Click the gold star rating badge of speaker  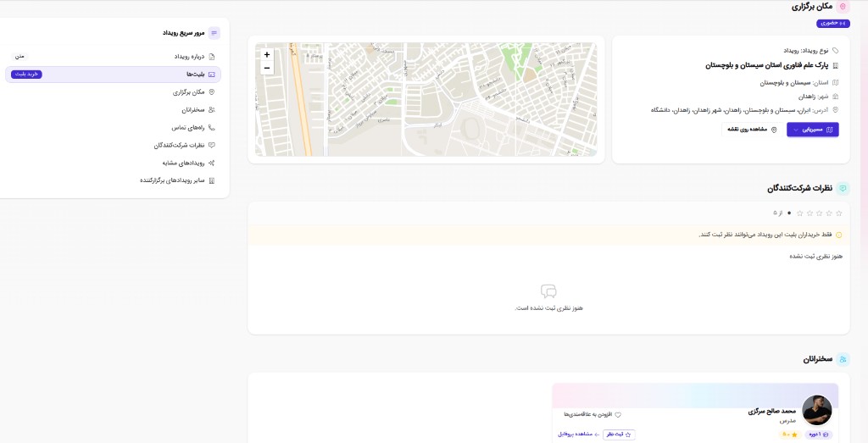click(x=790, y=435)
